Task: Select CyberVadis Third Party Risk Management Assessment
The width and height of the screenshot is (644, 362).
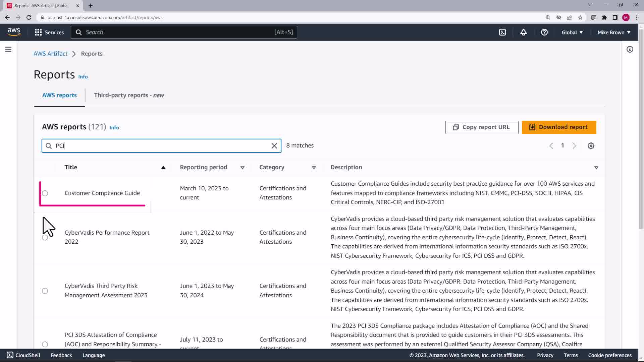Action: 45,291
